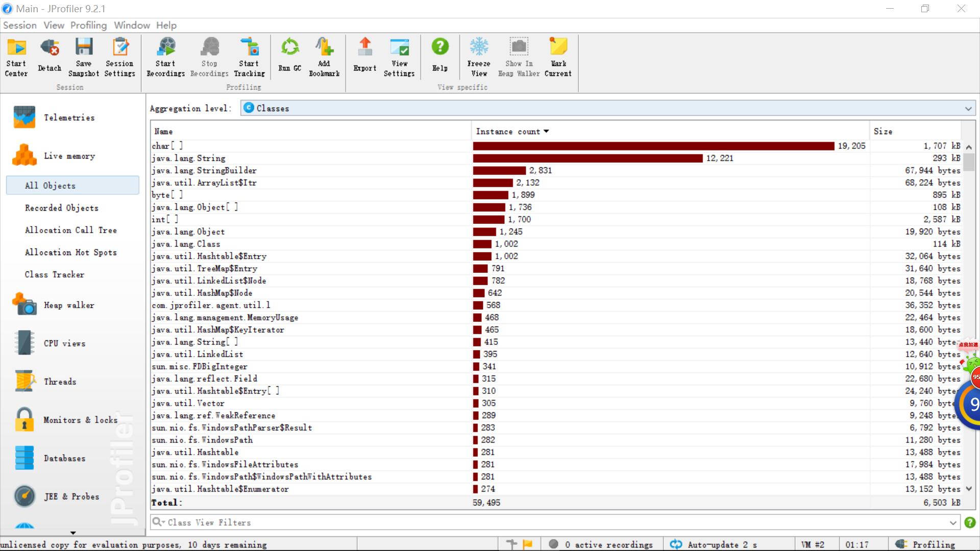Sort by Instance count column header
Image resolution: width=980 pixels, height=551 pixels.
pyautogui.click(x=670, y=131)
